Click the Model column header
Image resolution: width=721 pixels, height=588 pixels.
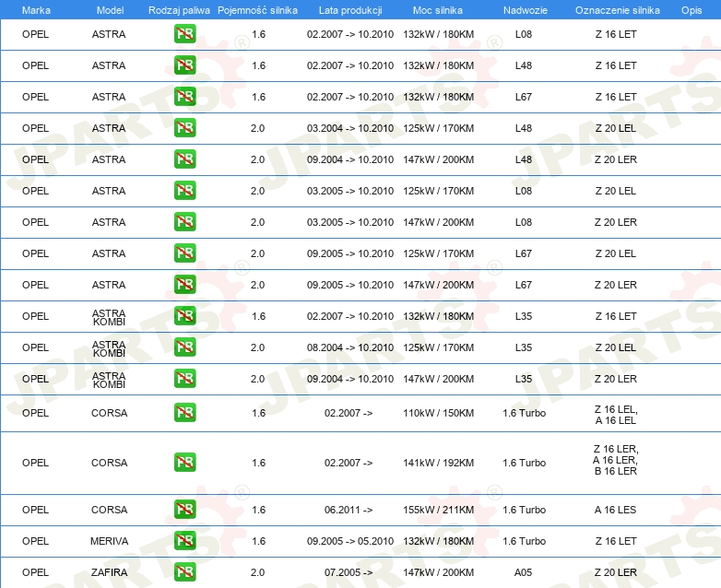point(110,10)
